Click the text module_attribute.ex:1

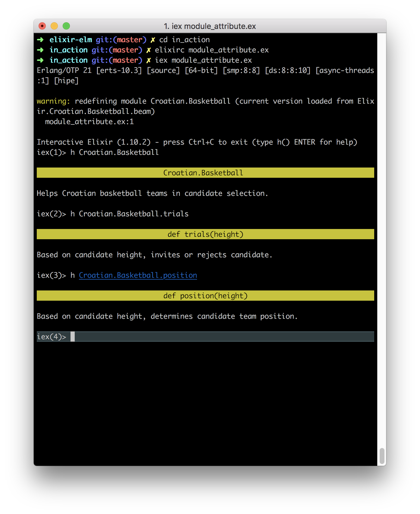[x=89, y=122]
